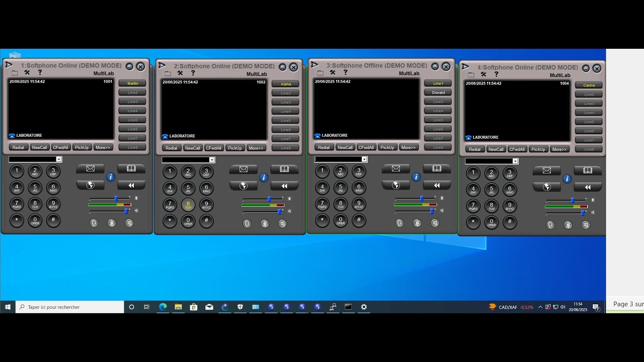The width and height of the screenshot is (644, 362).
Task: Open the dial number dropdown in Softphone 3
Action: (x=364, y=159)
